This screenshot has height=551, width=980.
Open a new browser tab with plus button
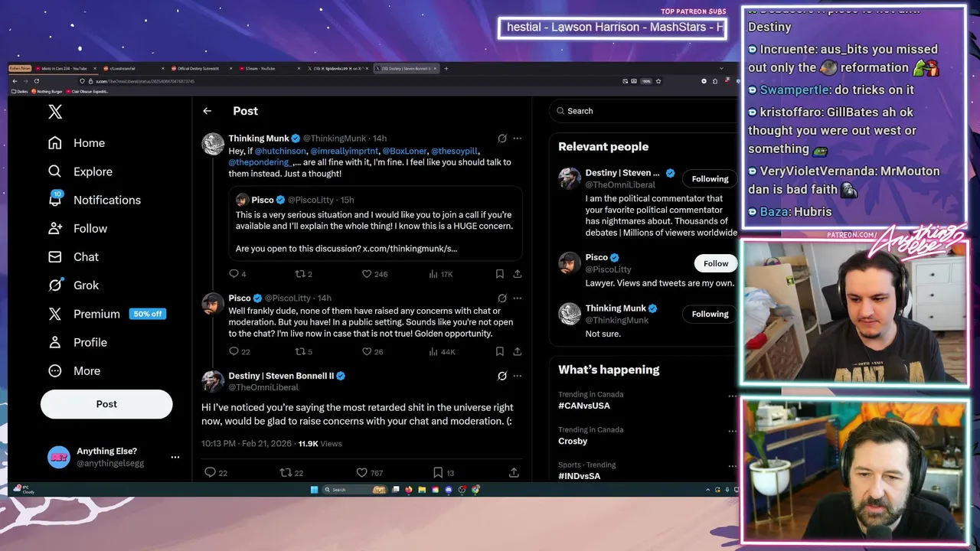[x=446, y=68]
